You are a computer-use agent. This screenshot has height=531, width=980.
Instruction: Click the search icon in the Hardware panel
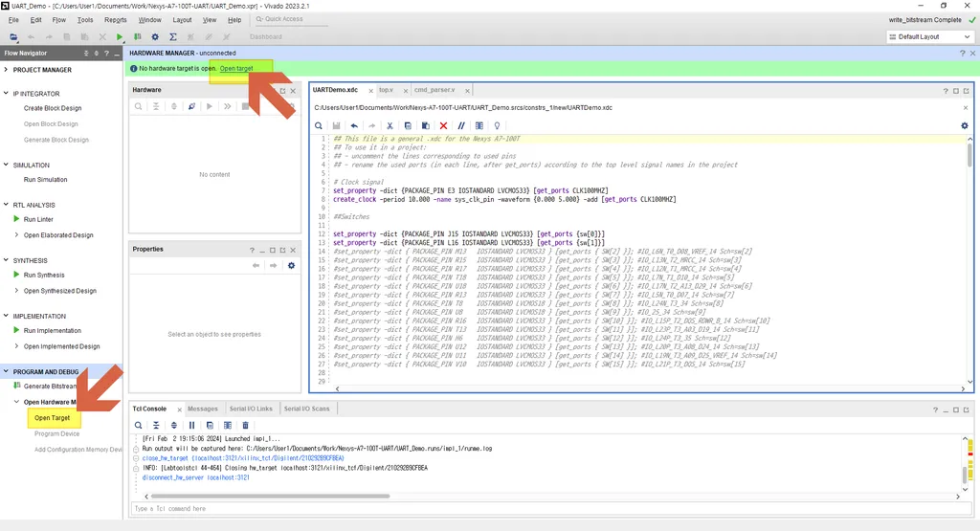(x=138, y=107)
